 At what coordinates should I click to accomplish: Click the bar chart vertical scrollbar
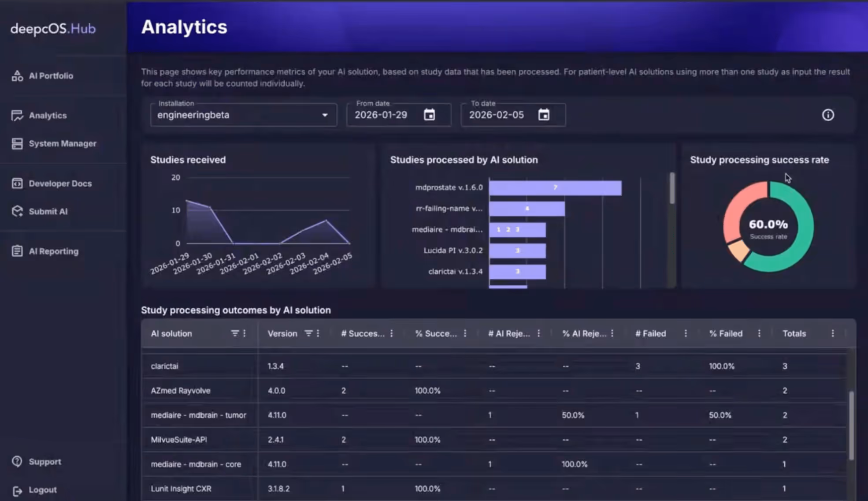tap(672, 189)
